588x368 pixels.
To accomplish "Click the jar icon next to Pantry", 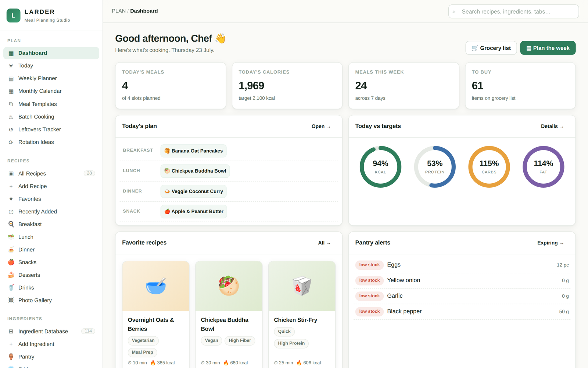I will [11, 357].
